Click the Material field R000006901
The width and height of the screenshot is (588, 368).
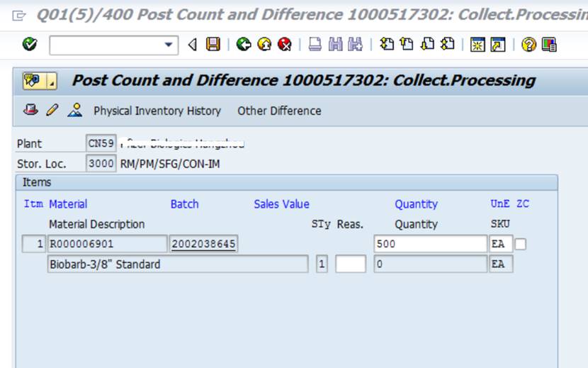tap(107, 244)
